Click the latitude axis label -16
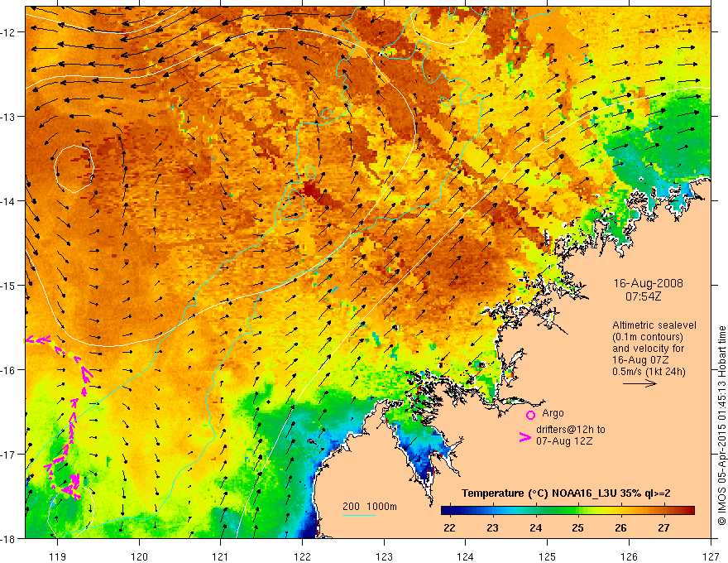The height and width of the screenshot is (563, 728). coord(8,370)
